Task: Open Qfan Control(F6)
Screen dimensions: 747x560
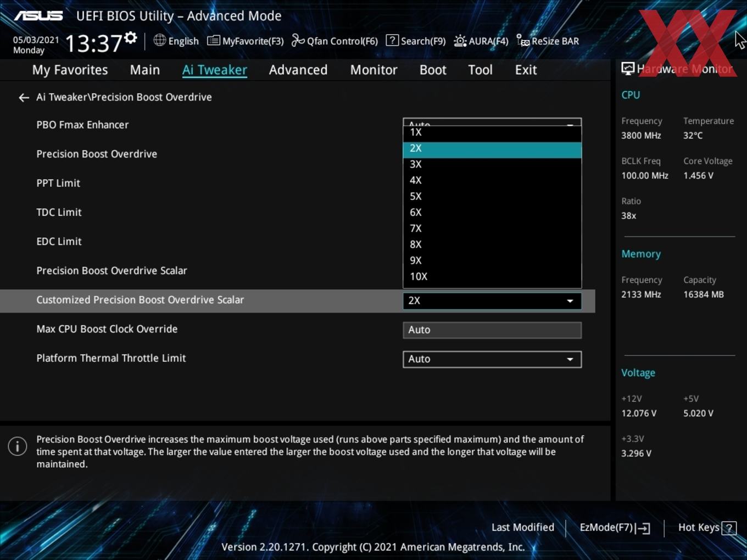Action: tap(335, 41)
